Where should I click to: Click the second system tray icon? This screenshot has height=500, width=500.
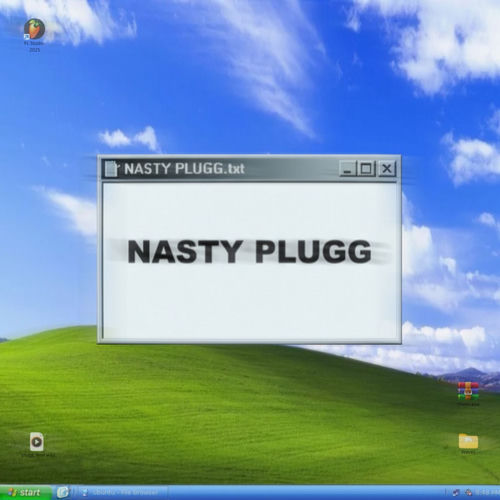point(468,492)
